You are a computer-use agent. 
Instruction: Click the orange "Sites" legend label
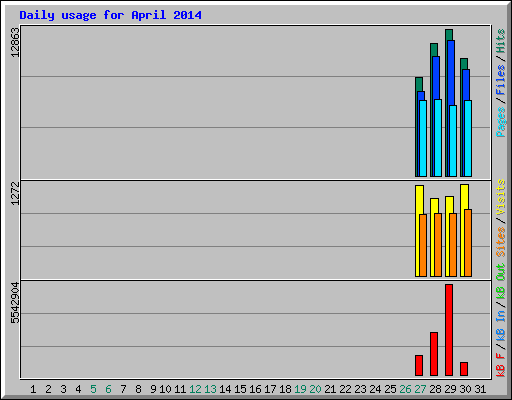[x=501, y=242]
